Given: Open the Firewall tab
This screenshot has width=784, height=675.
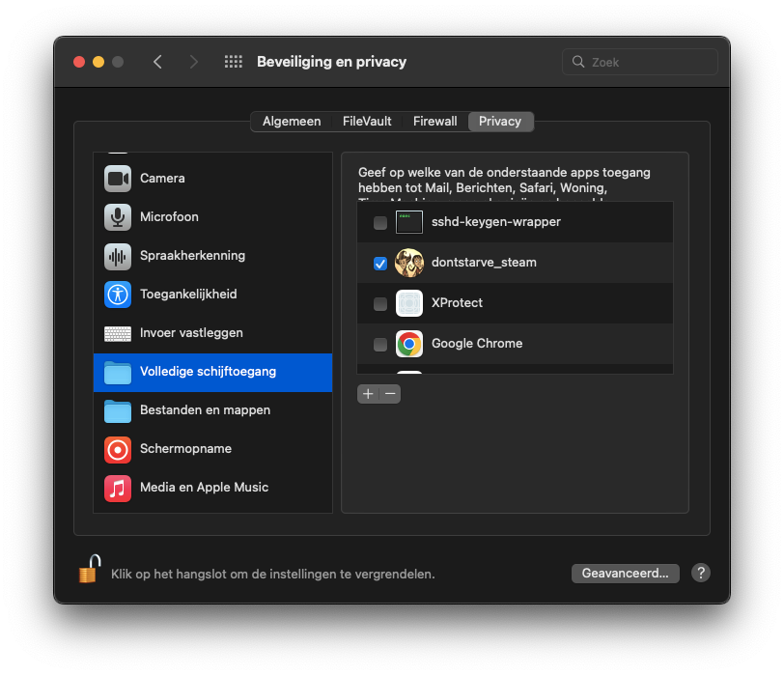Looking at the screenshot, I should [434, 122].
